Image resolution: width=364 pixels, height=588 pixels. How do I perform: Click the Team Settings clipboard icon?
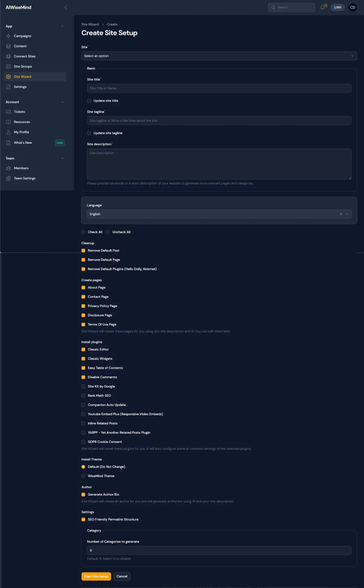click(9, 179)
